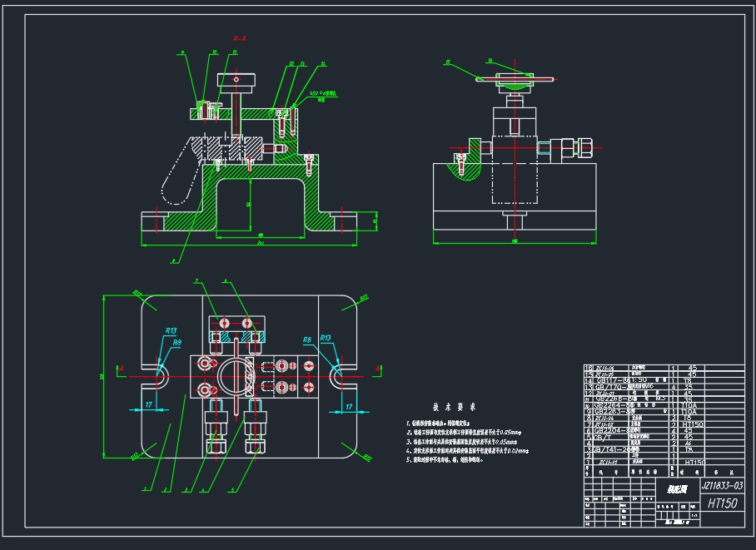
Task: Click the left red A section marker
Action: click(x=122, y=368)
